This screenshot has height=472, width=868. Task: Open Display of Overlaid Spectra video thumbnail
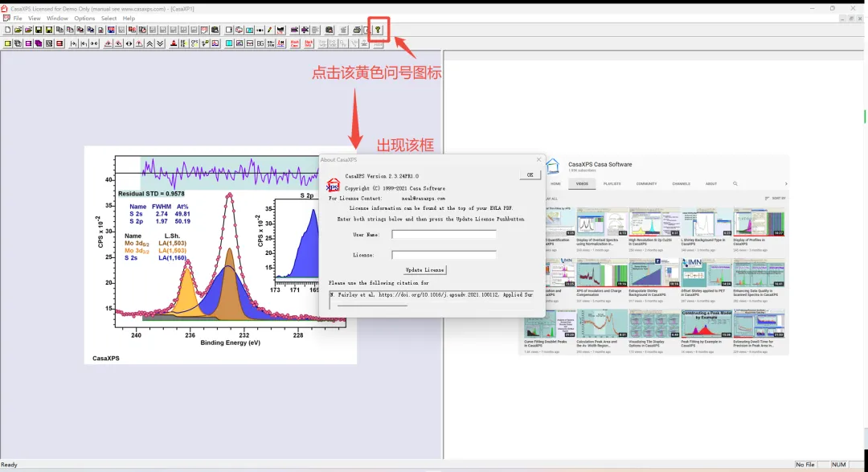point(601,222)
